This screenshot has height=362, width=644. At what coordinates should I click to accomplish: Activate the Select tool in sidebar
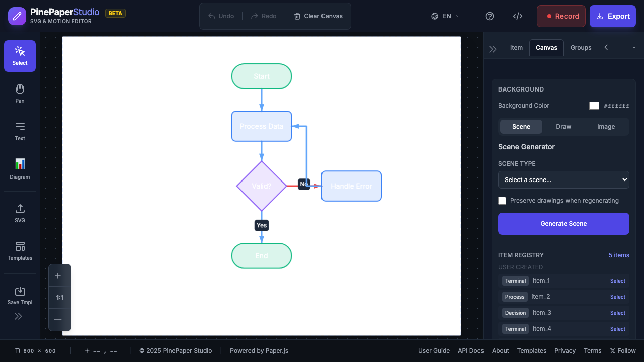coord(20,56)
